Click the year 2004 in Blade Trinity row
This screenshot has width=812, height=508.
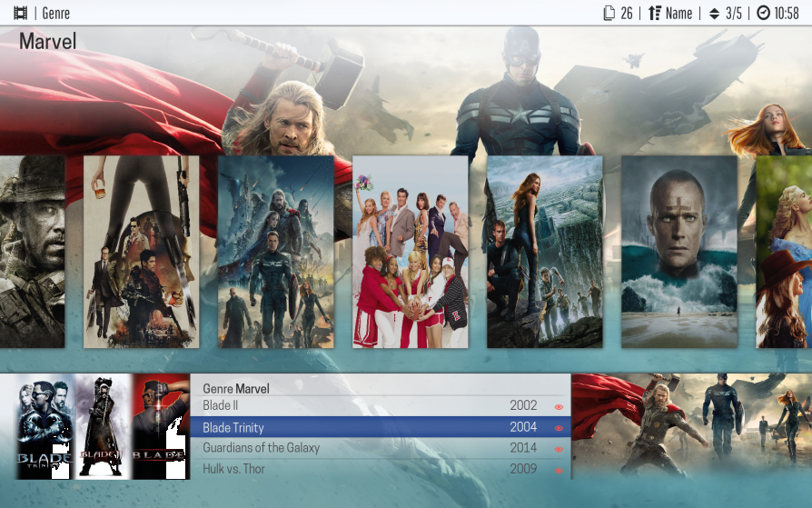click(523, 427)
